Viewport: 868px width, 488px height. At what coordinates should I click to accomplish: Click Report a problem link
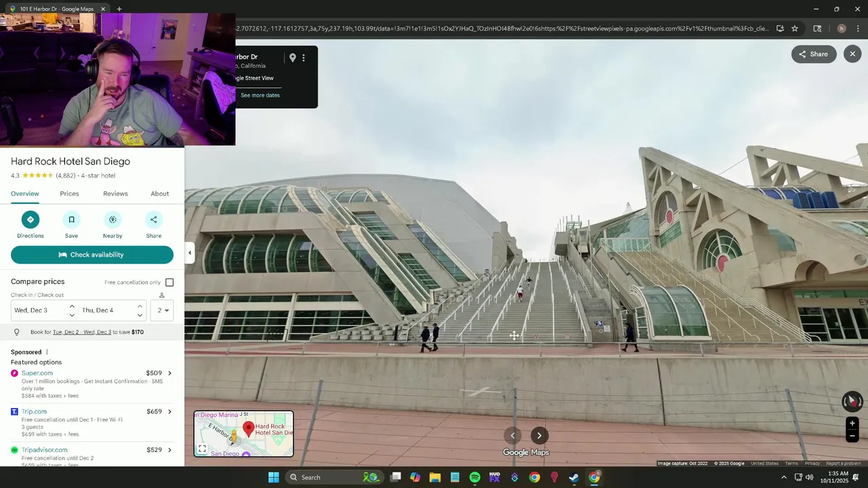844,464
